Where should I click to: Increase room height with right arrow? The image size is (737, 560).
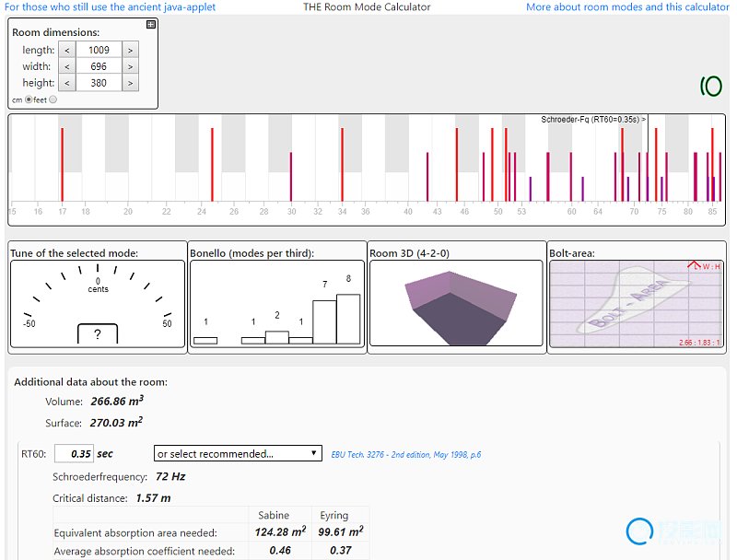click(x=130, y=83)
